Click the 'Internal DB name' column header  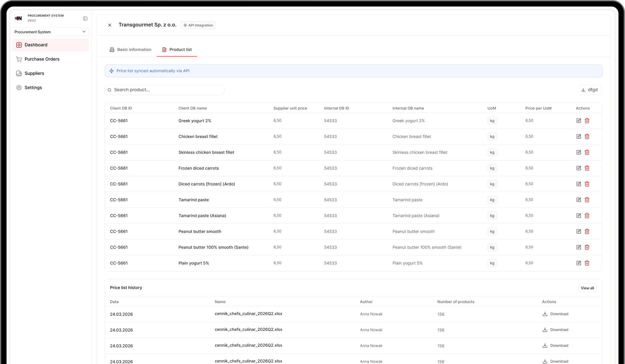tap(408, 108)
